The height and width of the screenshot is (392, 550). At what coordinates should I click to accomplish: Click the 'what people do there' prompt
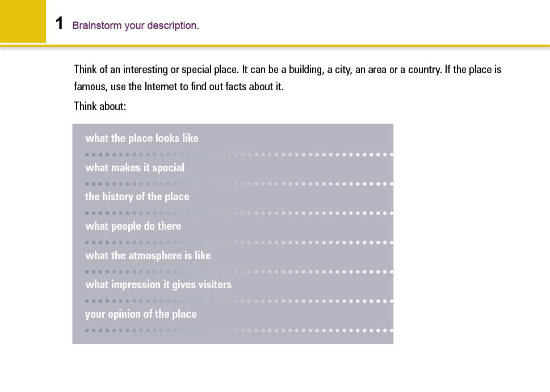[x=133, y=226]
